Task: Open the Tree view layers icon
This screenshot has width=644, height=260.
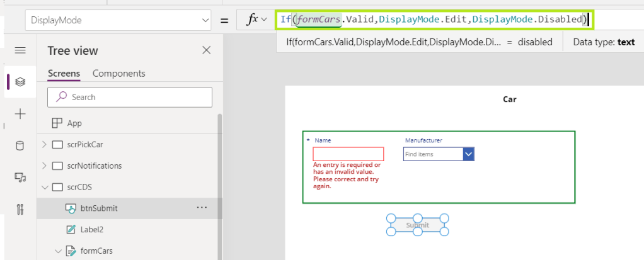Action: [20, 82]
